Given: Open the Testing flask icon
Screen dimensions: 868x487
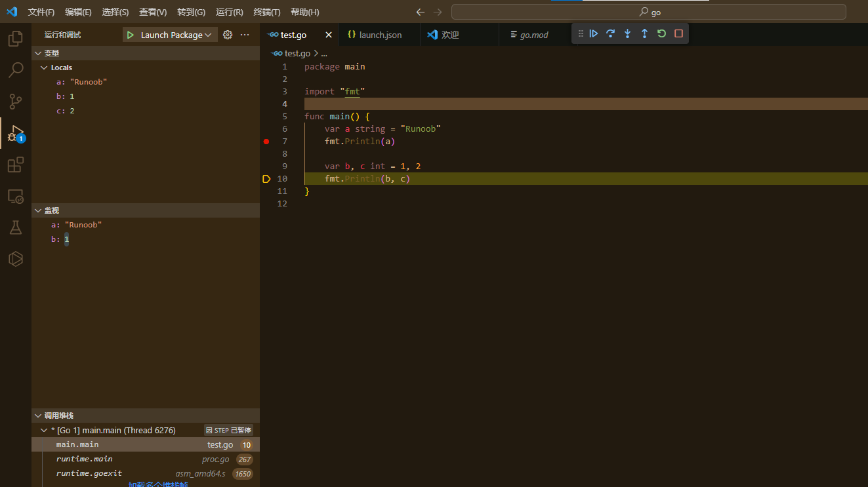Looking at the screenshot, I should (x=15, y=227).
